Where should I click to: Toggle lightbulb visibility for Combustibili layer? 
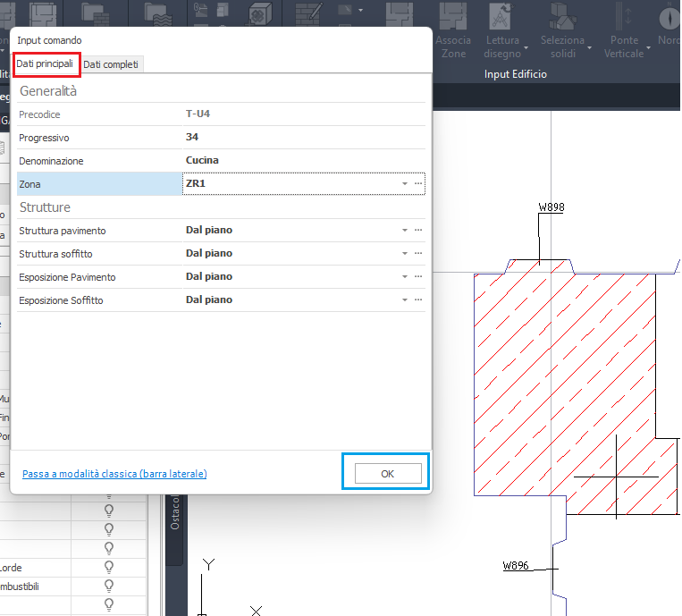tap(110, 586)
